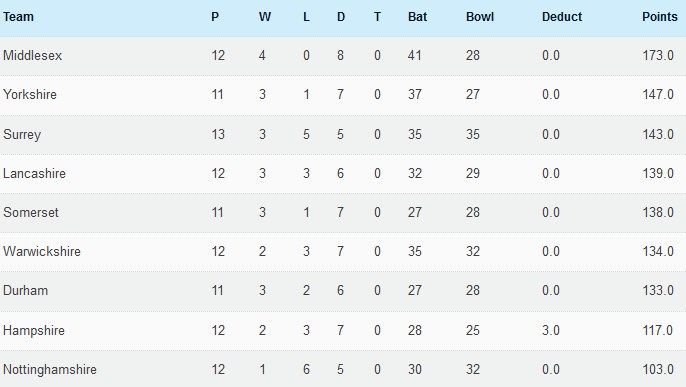Open the Yorkshire team entry

(30, 94)
